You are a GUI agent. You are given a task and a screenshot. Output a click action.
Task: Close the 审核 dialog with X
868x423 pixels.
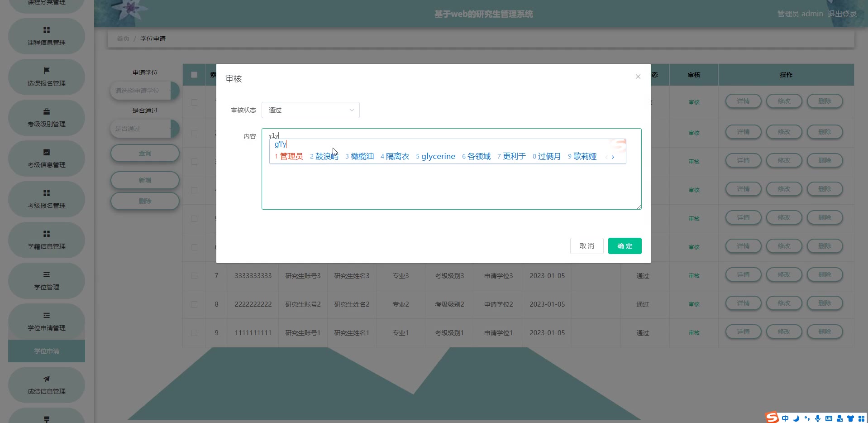point(638,77)
